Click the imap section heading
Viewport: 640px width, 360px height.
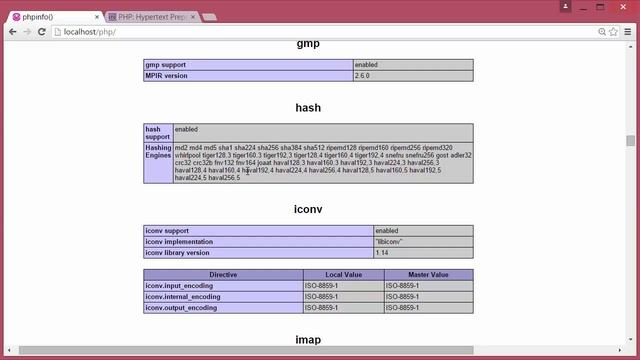pyautogui.click(x=308, y=340)
